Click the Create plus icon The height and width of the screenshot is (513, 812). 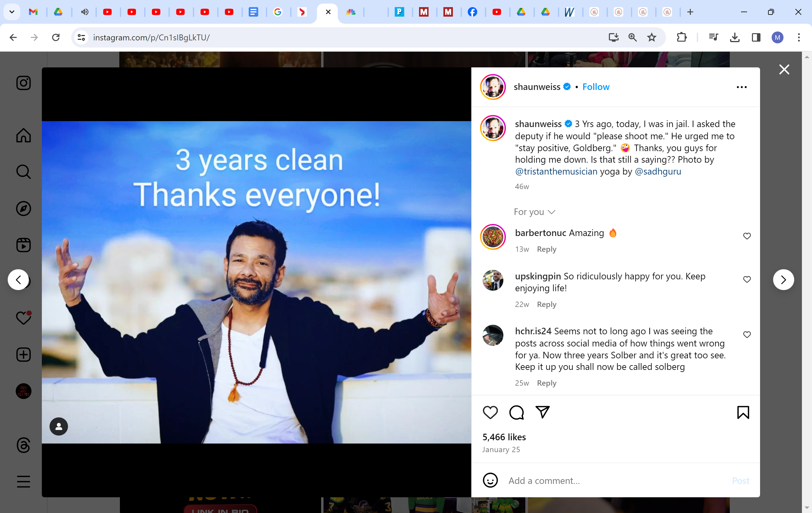tap(24, 354)
